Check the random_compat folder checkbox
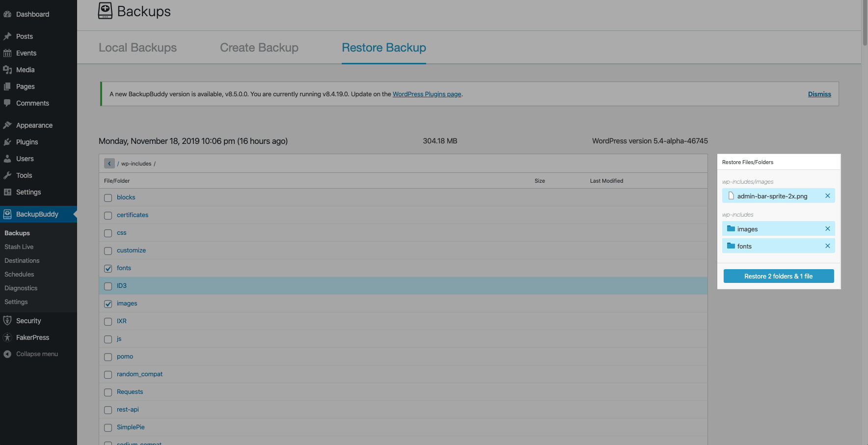The height and width of the screenshot is (445, 868). click(x=108, y=375)
